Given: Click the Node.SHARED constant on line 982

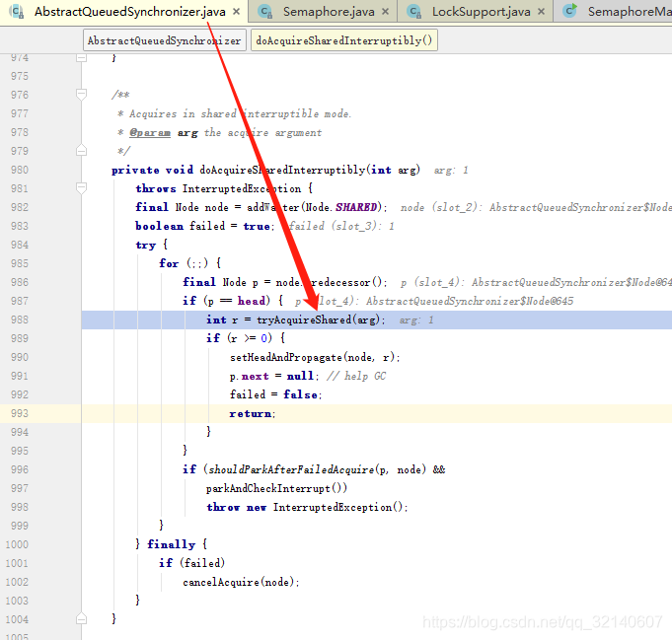Looking at the screenshot, I should 341,207.
